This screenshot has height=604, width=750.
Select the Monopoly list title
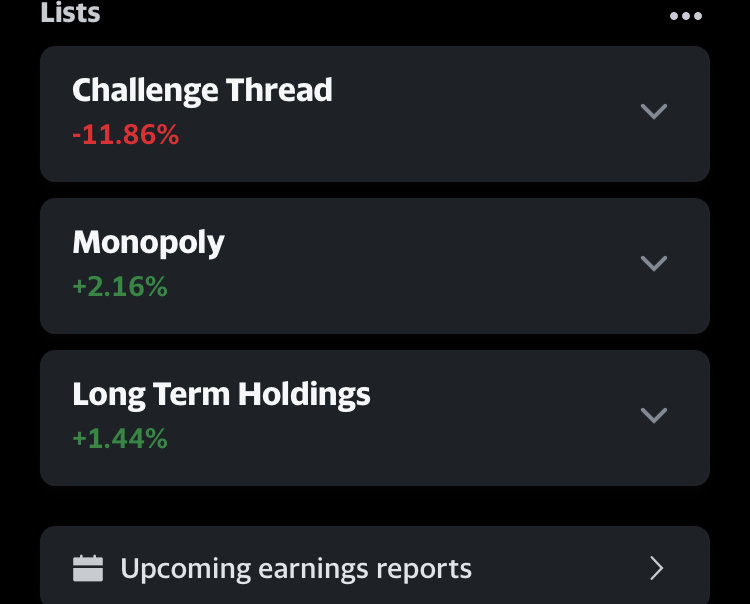tap(148, 243)
